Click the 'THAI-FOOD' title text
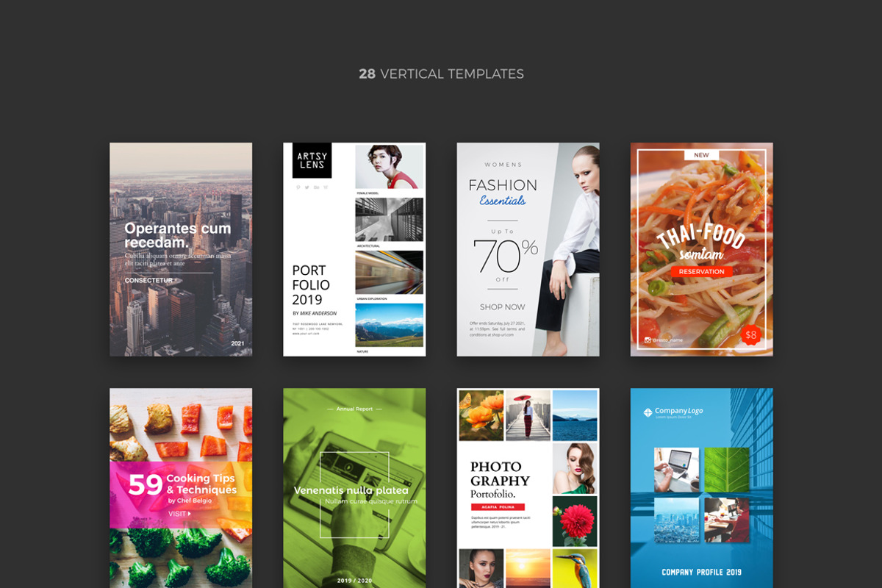882x588 pixels. click(701, 237)
